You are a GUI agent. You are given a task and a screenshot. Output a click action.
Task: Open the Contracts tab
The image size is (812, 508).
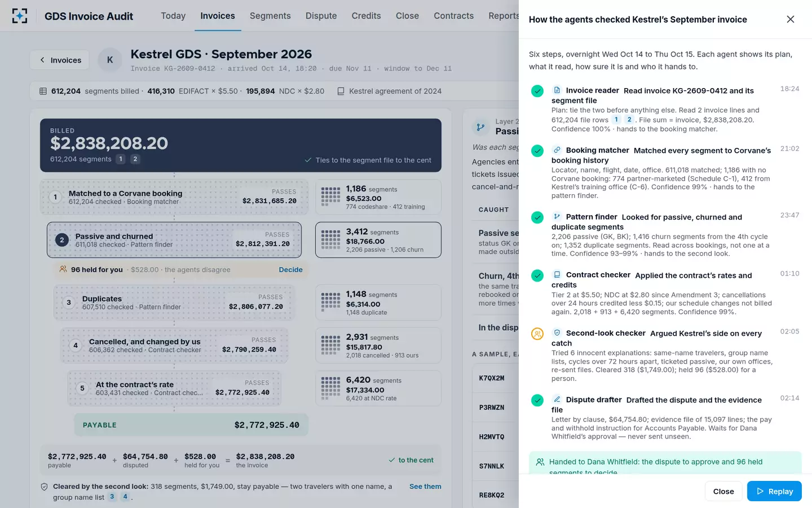[453, 16]
